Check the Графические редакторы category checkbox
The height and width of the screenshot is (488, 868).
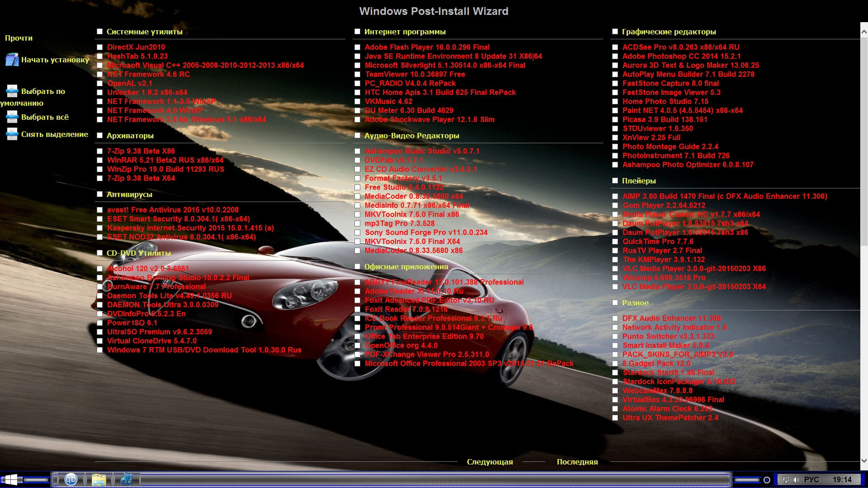pyautogui.click(x=615, y=32)
